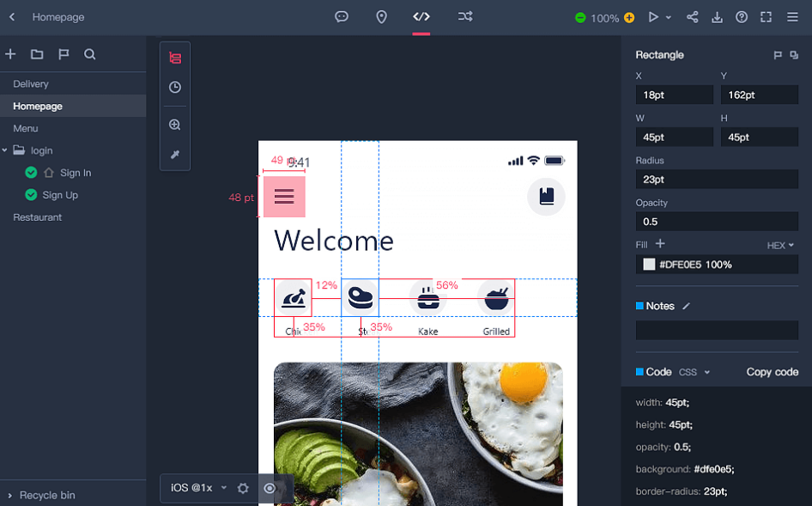Click the download icon in the top bar
The image size is (812, 506).
718,16
